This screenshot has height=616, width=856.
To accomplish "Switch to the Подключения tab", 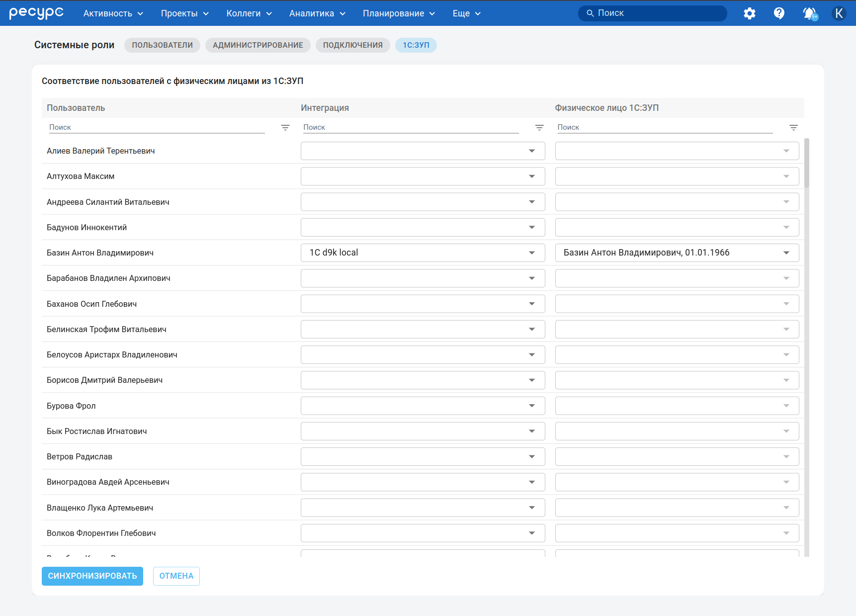I will pyautogui.click(x=353, y=45).
